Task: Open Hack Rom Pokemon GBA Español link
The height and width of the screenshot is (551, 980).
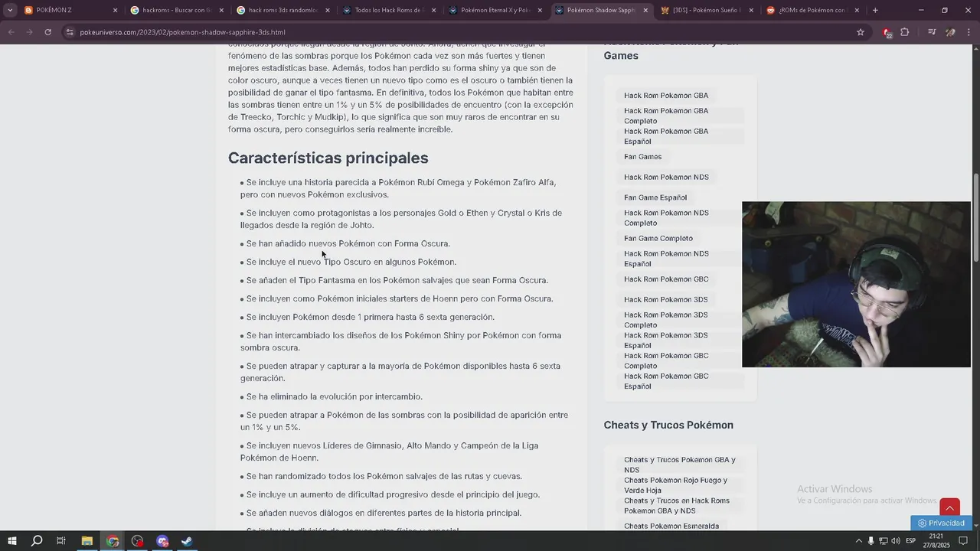Action: coord(666,136)
